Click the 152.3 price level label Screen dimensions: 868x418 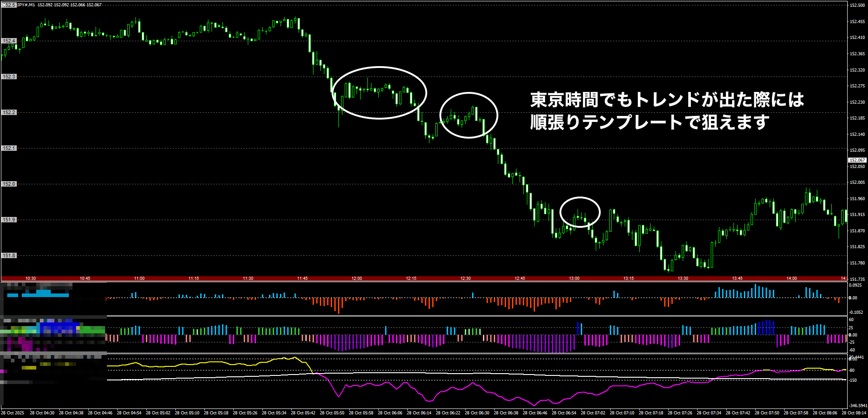[x=9, y=77]
